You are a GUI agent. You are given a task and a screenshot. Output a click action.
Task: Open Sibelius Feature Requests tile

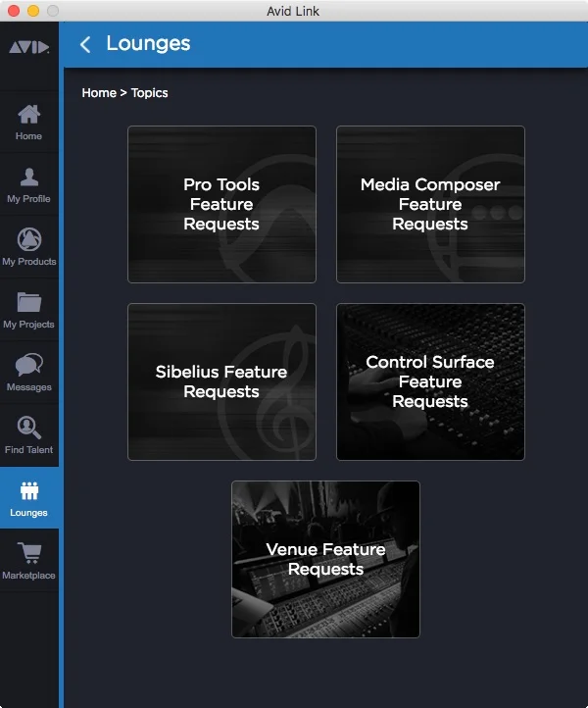click(221, 382)
